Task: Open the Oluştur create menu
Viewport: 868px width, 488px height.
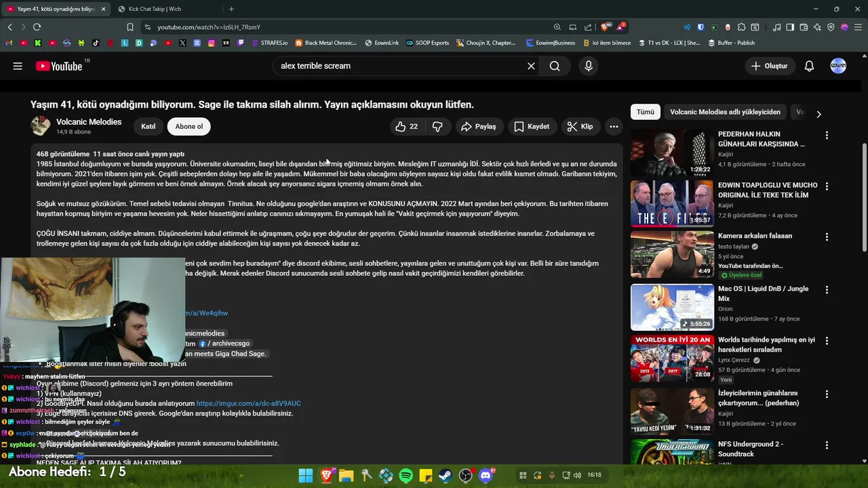Action: pyautogui.click(x=769, y=66)
